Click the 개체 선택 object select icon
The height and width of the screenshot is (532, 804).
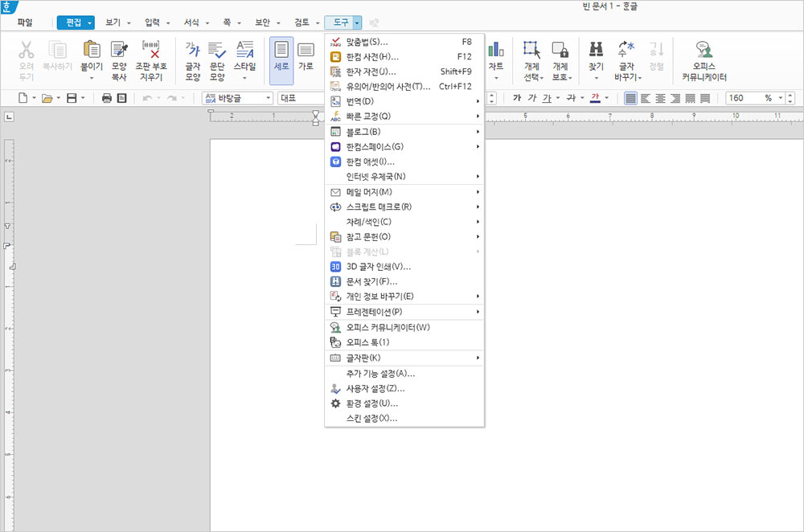point(531,50)
